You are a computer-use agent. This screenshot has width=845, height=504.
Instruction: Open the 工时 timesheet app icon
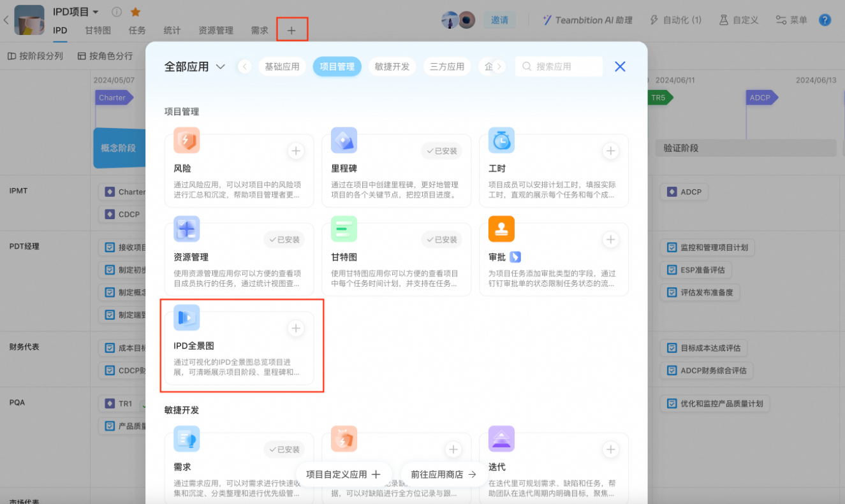(501, 140)
